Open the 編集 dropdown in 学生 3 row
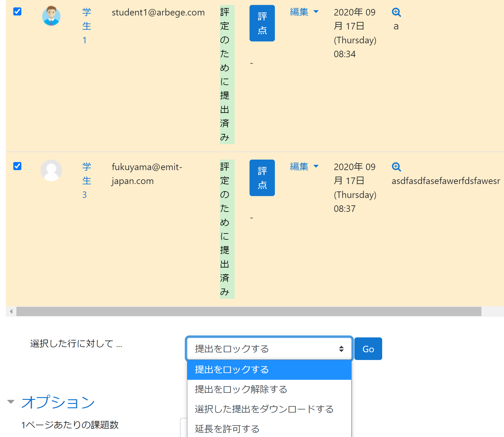Viewport: 504px width, 437px height. [304, 166]
